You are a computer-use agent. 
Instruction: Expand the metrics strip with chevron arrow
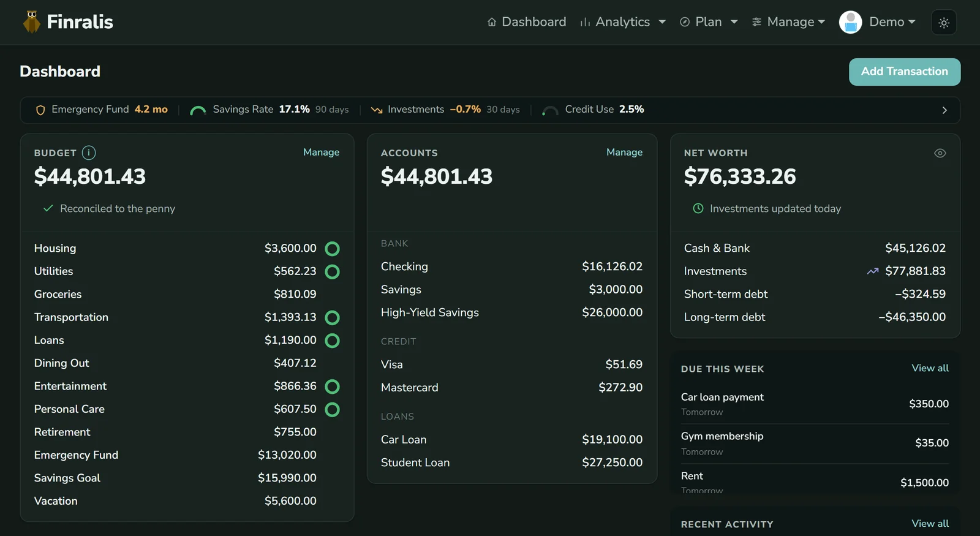(x=944, y=110)
